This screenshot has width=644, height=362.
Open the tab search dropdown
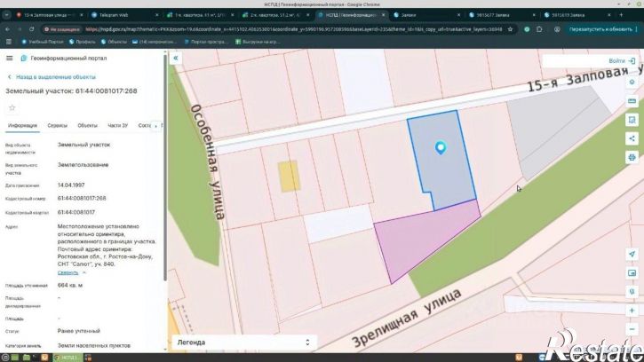pyautogui.click(x=6, y=15)
